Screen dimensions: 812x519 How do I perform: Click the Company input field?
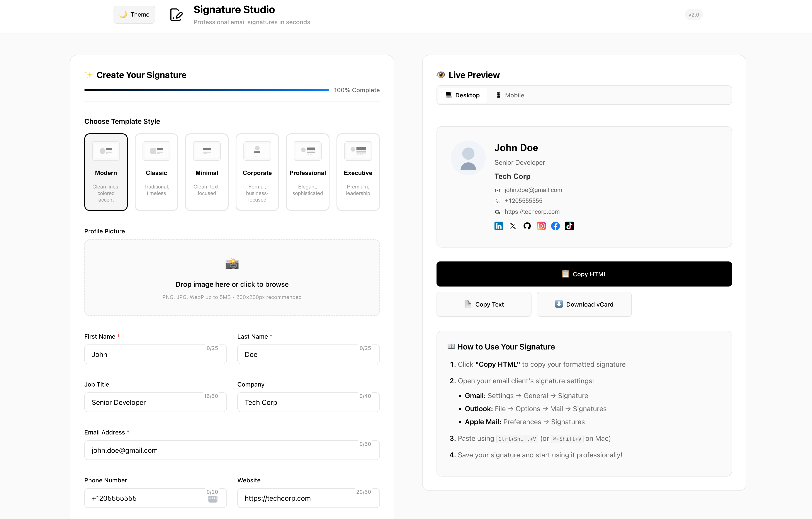coord(309,402)
